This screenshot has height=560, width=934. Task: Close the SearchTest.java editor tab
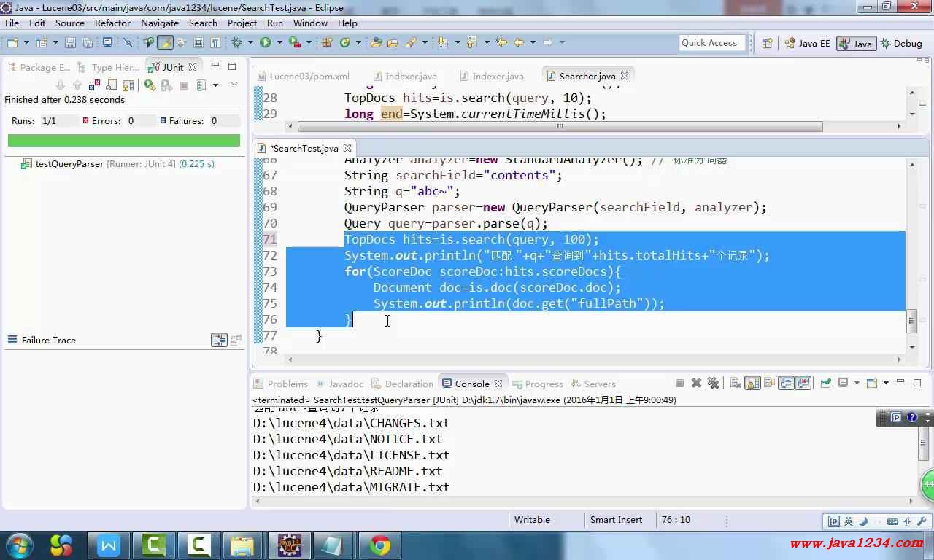347,148
